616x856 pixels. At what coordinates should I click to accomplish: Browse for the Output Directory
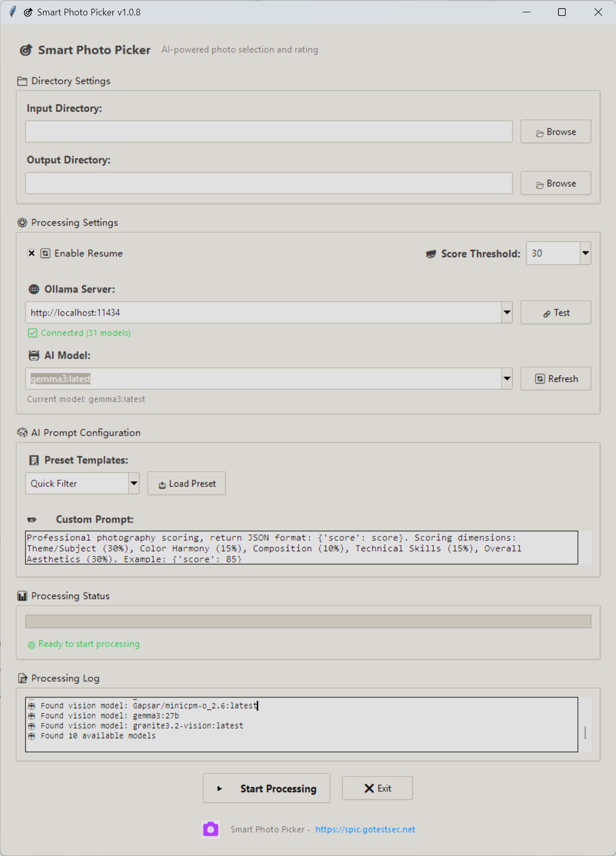point(556,183)
